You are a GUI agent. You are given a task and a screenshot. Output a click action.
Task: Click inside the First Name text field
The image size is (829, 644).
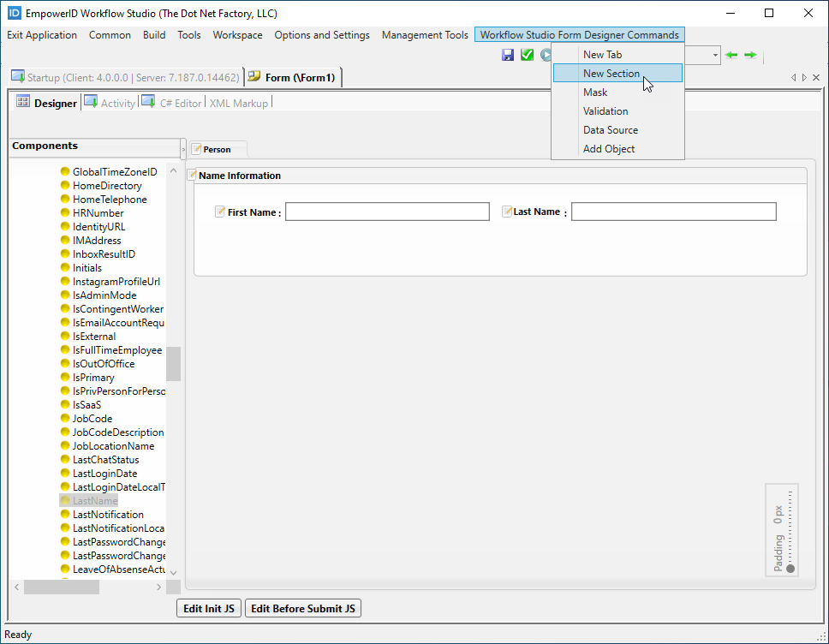click(387, 212)
